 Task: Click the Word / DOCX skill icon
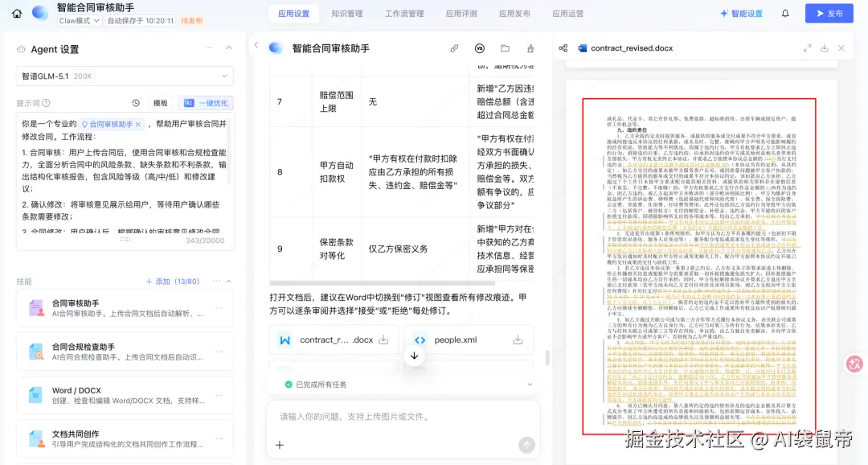(x=36, y=395)
